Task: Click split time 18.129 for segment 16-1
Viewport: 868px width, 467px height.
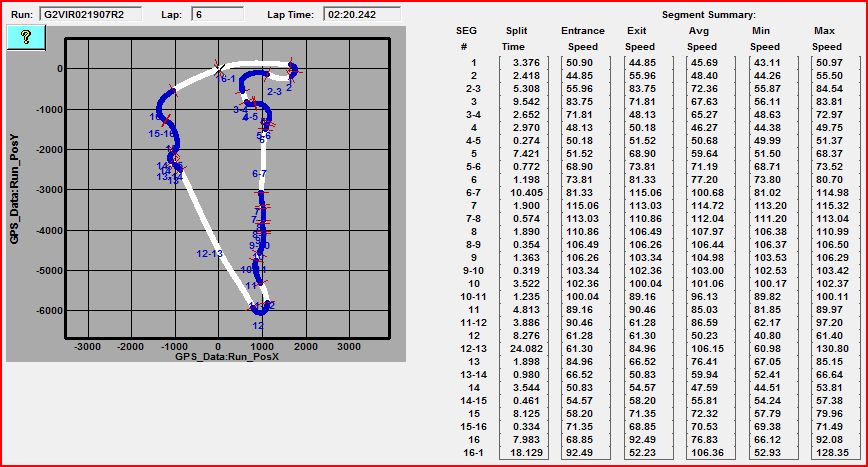Action: click(526, 453)
